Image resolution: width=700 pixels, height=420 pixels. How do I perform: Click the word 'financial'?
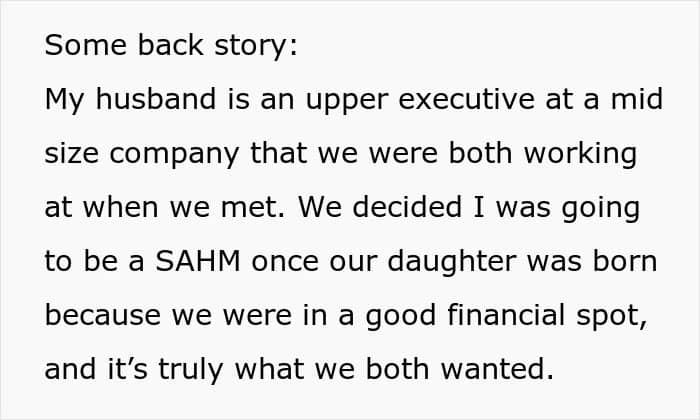(506, 315)
